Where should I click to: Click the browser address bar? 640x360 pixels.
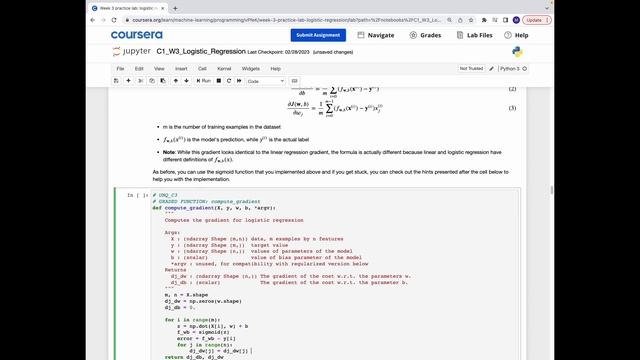pyautogui.click(x=287, y=20)
